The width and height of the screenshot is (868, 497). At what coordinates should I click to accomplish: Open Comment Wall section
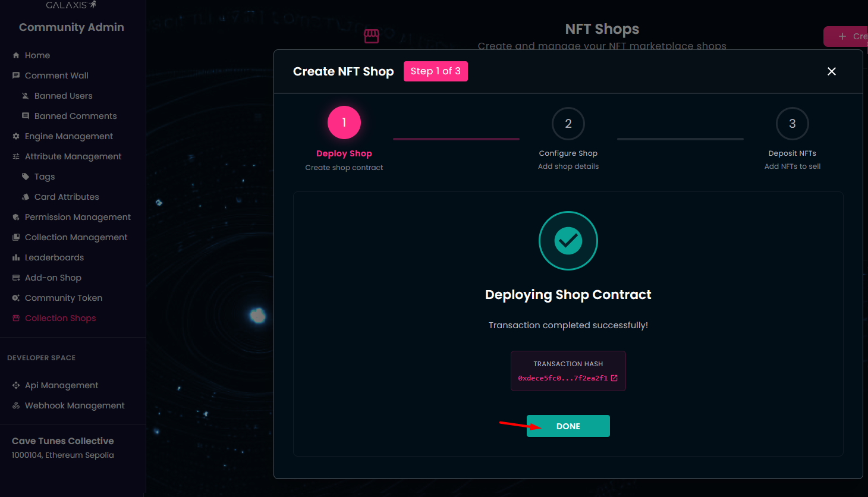click(x=56, y=76)
